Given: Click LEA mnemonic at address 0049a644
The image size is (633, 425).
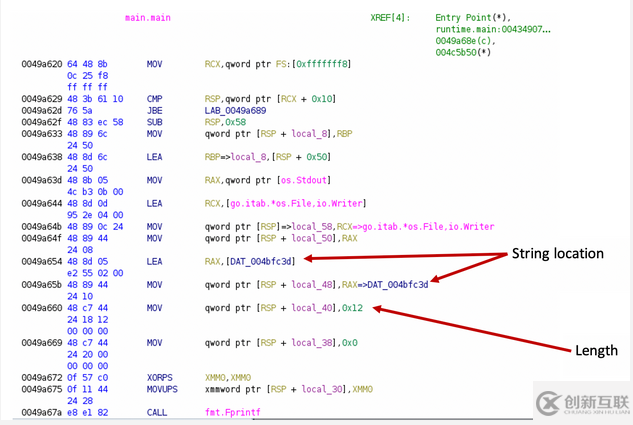Looking at the screenshot, I should tap(155, 203).
